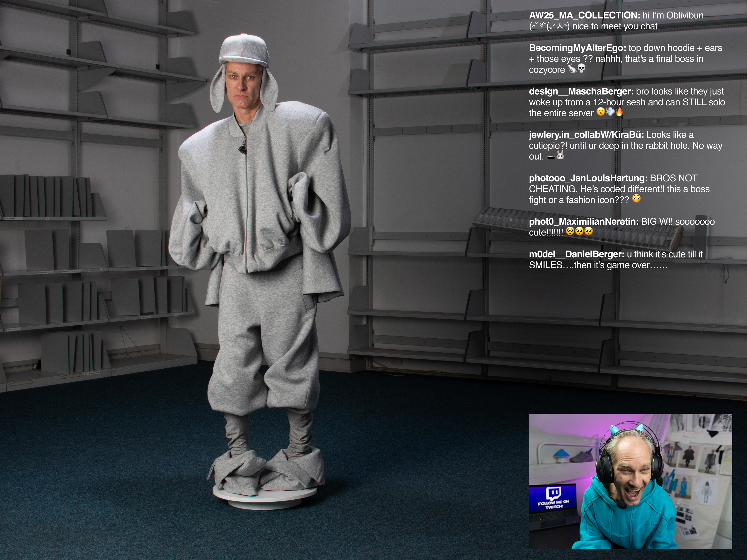747x560 pixels.
Task: Select the m0del__DanielBerger username
Action: (576, 254)
